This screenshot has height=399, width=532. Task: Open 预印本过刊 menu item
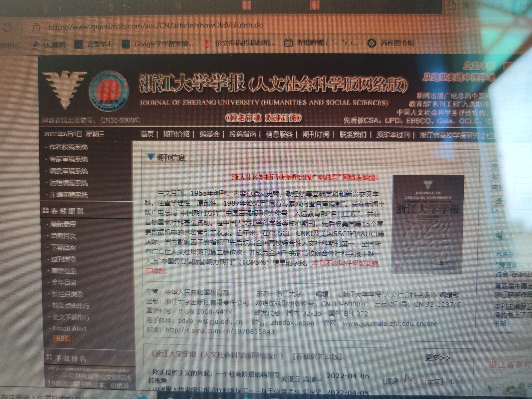393,135
